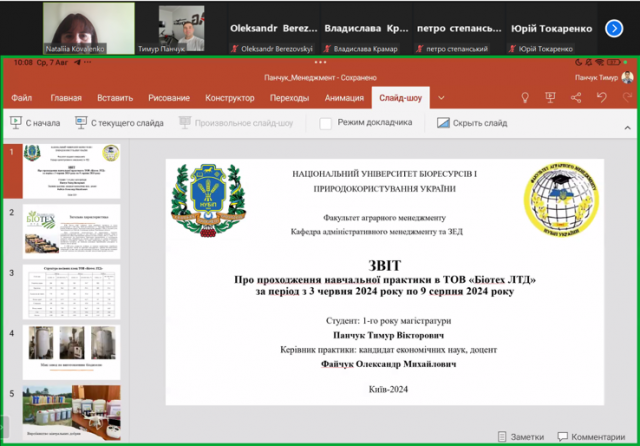The width and height of the screenshot is (640, 446).
Task: Click the document title Панчук_Менеджмент - Сохранено
Action: tap(320, 78)
